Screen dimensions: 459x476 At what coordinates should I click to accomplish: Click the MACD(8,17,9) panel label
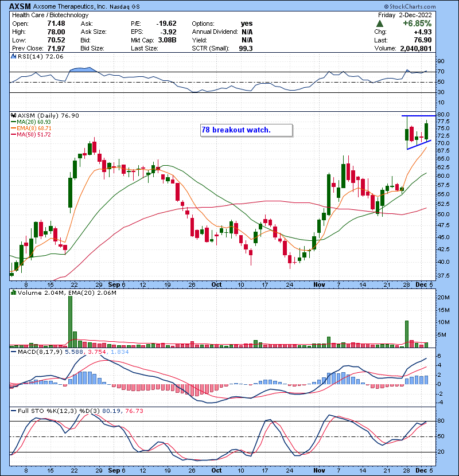point(34,352)
